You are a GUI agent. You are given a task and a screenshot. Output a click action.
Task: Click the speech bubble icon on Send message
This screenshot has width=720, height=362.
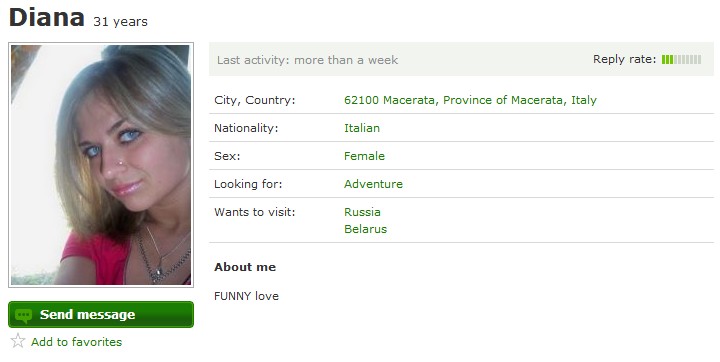click(23, 315)
